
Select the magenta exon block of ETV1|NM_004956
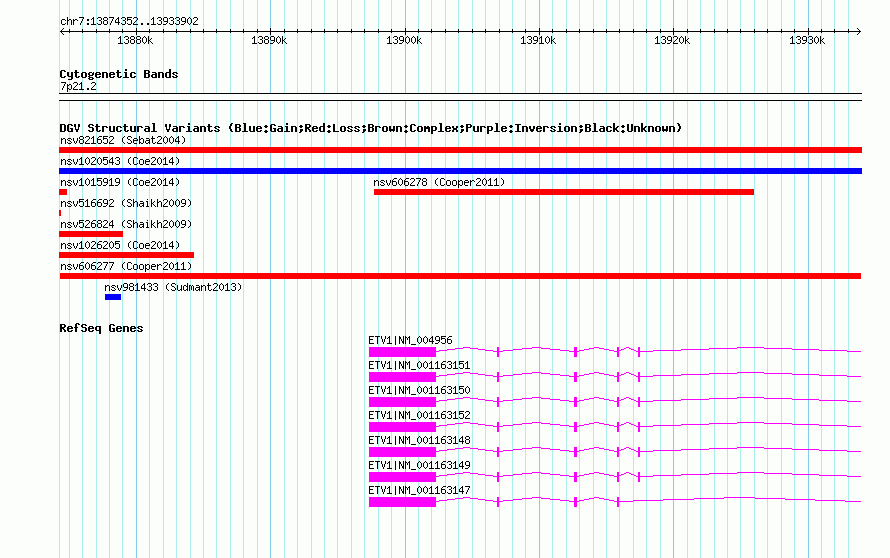pyautogui.click(x=402, y=352)
